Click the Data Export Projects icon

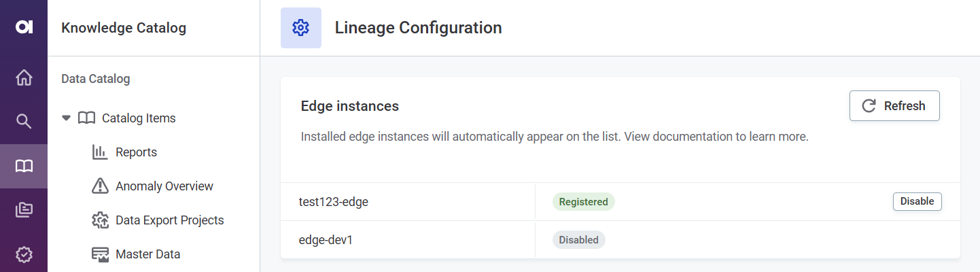point(100,220)
